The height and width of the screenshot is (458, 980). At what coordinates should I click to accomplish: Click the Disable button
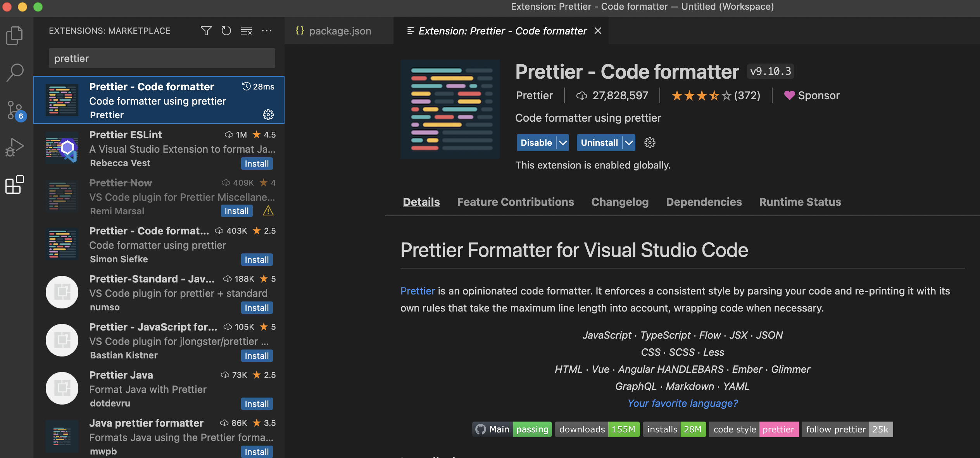point(537,143)
